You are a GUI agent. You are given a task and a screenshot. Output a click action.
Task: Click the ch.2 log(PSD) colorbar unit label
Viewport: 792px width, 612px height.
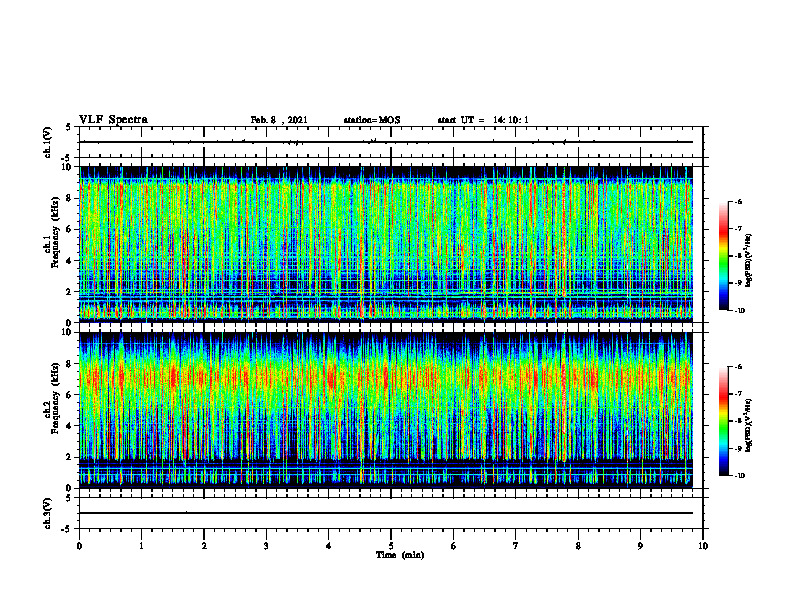point(749,425)
